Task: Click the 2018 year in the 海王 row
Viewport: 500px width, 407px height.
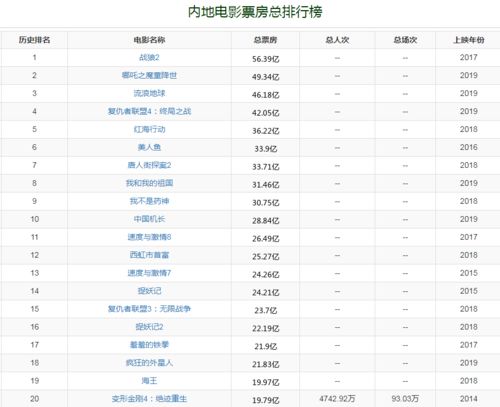Action: pyautogui.click(x=468, y=381)
